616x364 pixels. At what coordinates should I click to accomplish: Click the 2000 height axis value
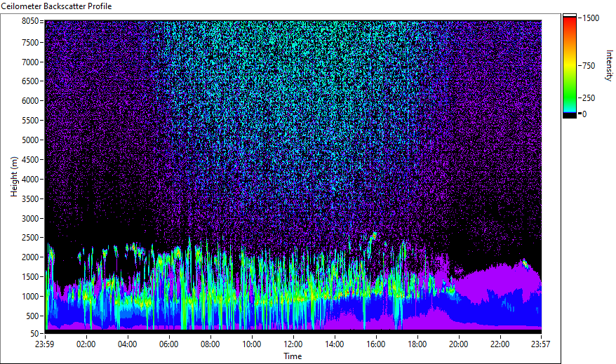pyautogui.click(x=30, y=257)
